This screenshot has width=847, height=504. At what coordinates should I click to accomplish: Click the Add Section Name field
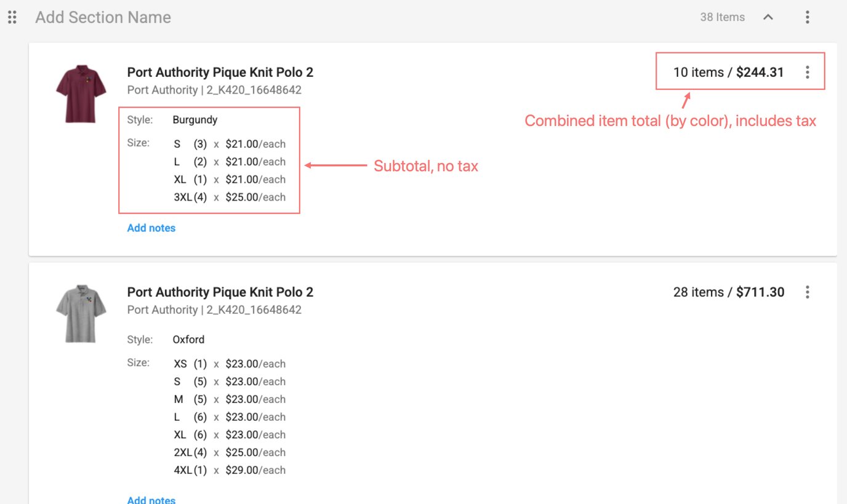103,17
